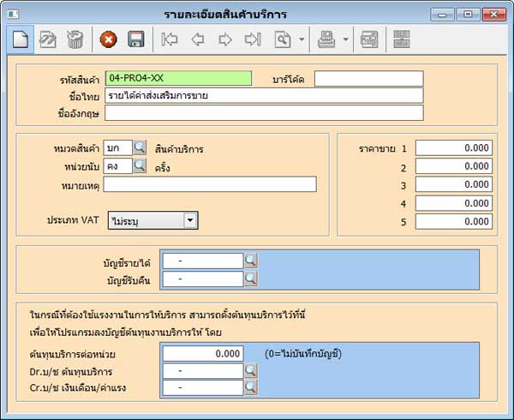Close the รายละเอียดสินค้าบริการ window

494,15
